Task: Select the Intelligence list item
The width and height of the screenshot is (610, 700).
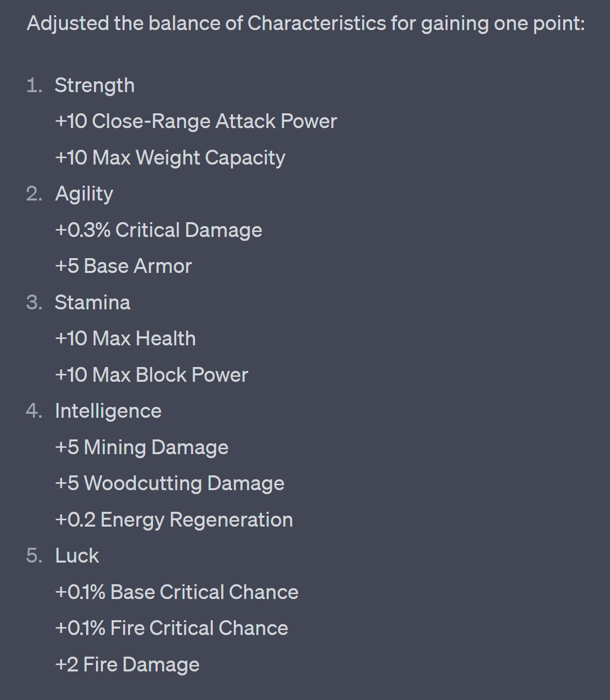Action: point(108,411)
